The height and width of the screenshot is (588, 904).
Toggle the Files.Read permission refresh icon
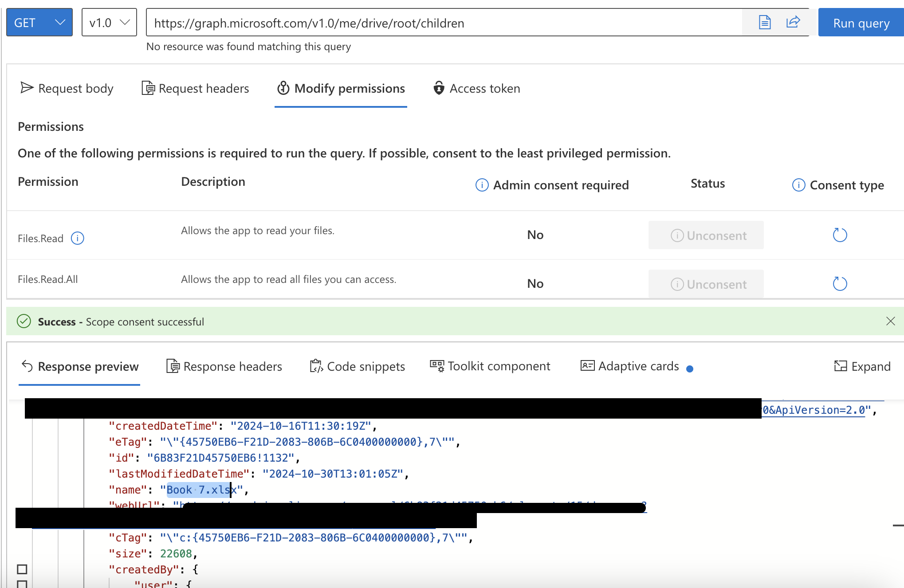click(839, 235)
